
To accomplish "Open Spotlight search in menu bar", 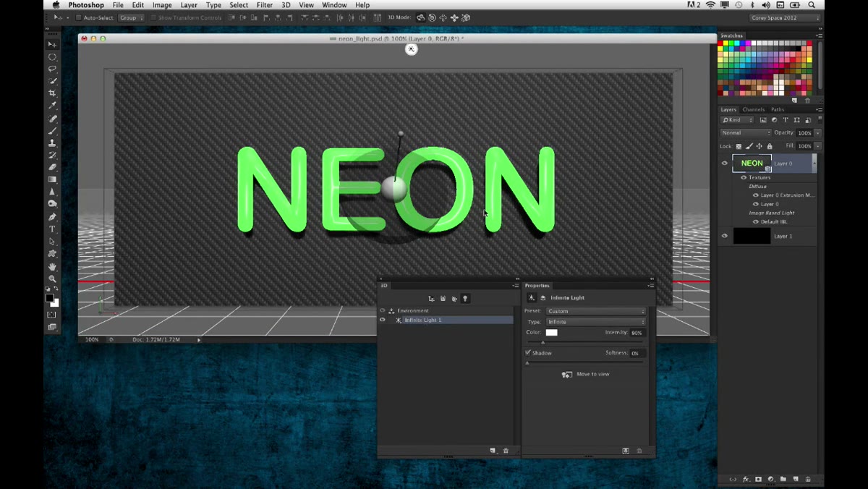I will [x=812, y=5].
